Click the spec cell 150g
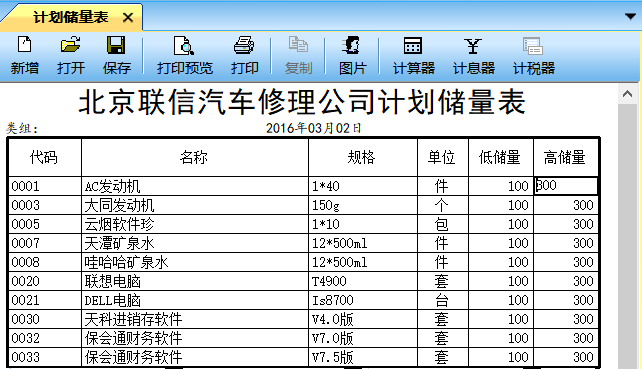The width and height of the screenshot is (642, 369). tap(362, 205)
